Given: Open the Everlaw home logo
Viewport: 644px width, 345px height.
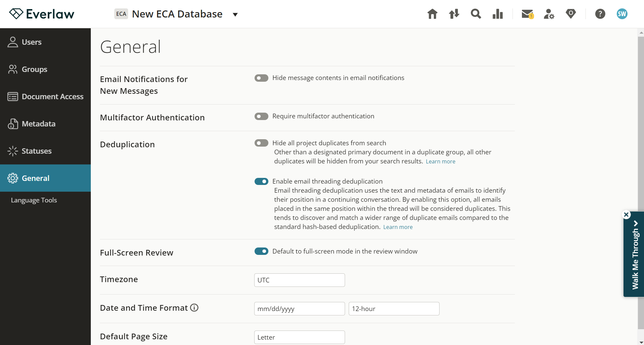Looking at the screenshot, I should pyautogui.click(x=42, y=14).
